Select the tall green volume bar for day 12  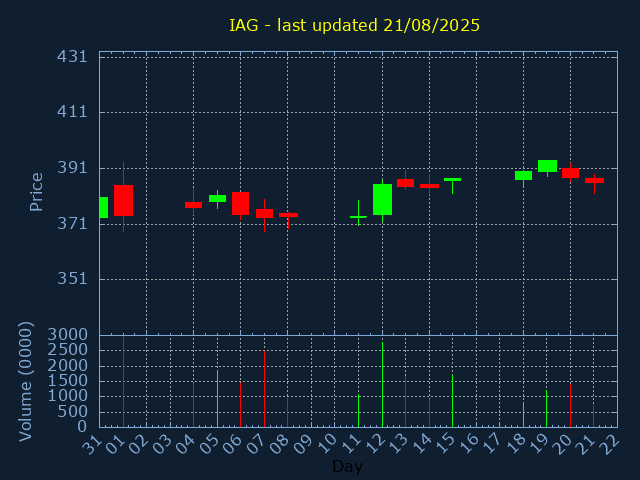(x=382, y=384)
